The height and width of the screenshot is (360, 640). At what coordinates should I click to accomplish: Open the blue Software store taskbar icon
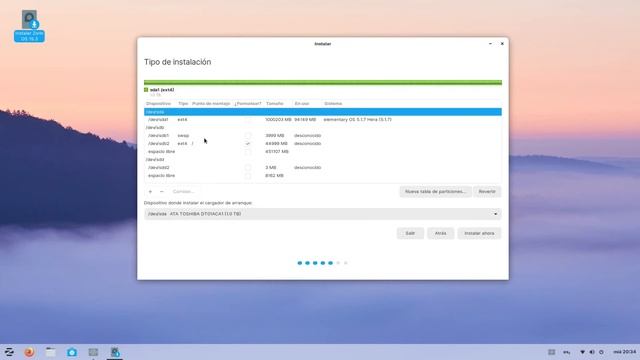pyautogui.click(x=72, y=352)
